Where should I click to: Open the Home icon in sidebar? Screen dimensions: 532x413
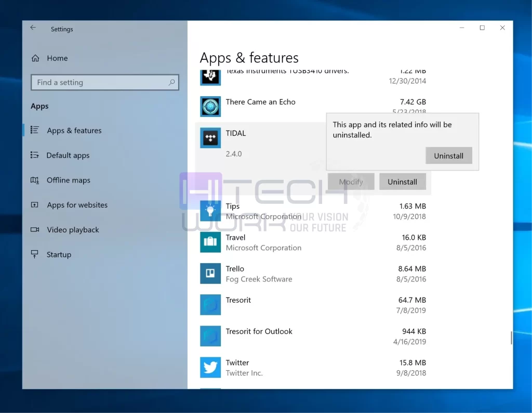point(35,58)
